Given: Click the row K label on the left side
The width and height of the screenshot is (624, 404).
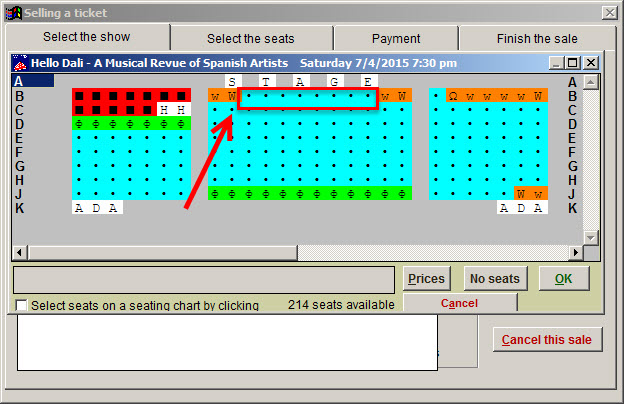Looking at the screenshot, I should (x=20, y=208).
